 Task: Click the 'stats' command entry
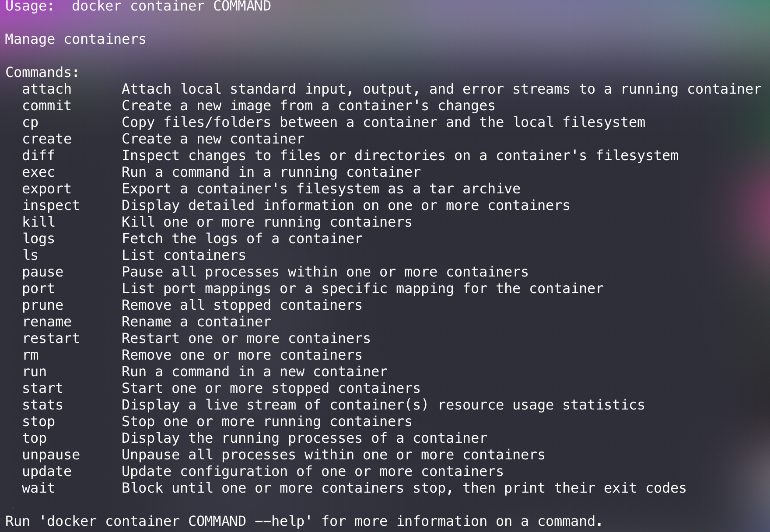(x=42, y=405)
